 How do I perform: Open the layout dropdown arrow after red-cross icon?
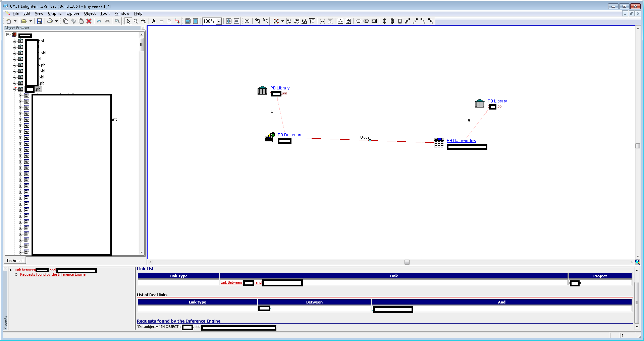282,21
